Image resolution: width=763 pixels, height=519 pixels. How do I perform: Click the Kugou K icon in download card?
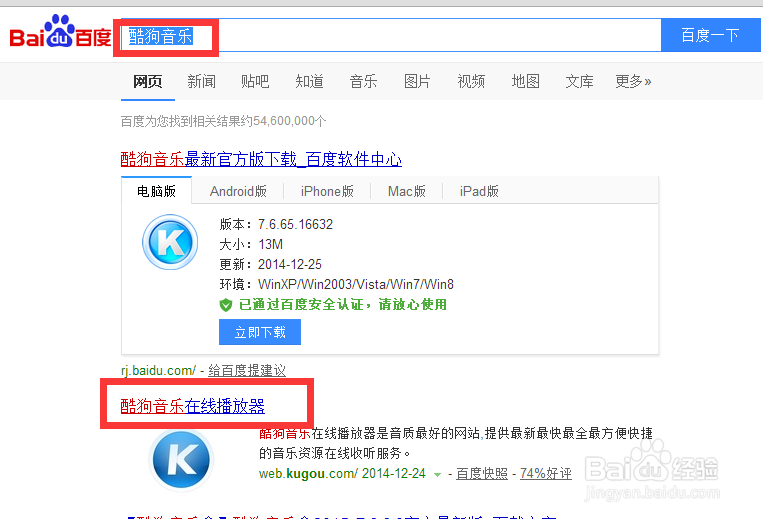pos(170,242)
